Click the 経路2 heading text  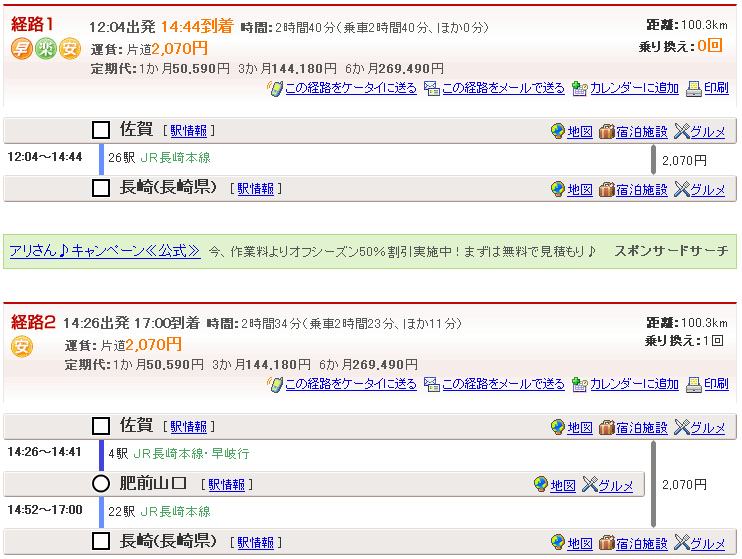pos(33,322)
